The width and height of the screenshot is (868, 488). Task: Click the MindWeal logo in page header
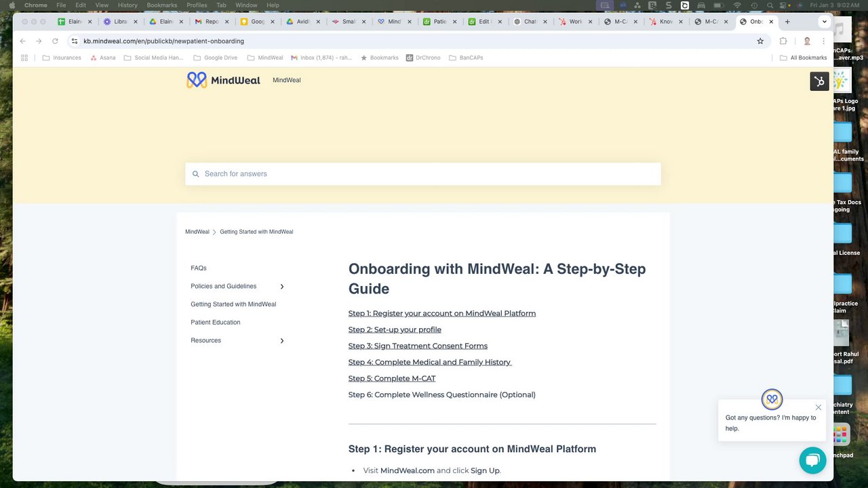(x=223, y=80)
